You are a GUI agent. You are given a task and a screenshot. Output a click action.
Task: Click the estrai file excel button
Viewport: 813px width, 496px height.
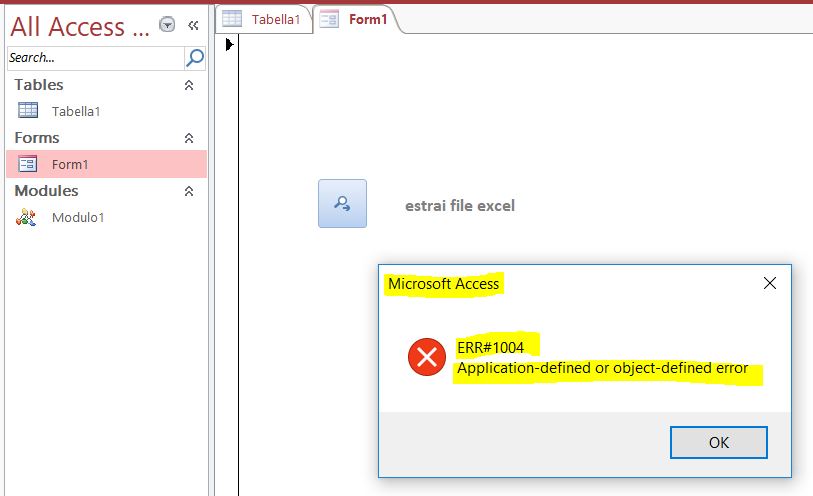(x=342, y=204)
